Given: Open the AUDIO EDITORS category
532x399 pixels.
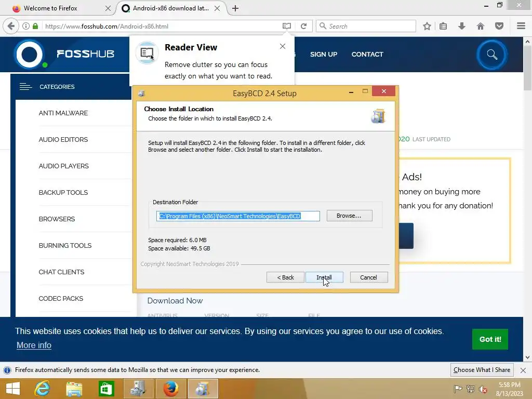Looking at the screenshot, I should point(63,139).
